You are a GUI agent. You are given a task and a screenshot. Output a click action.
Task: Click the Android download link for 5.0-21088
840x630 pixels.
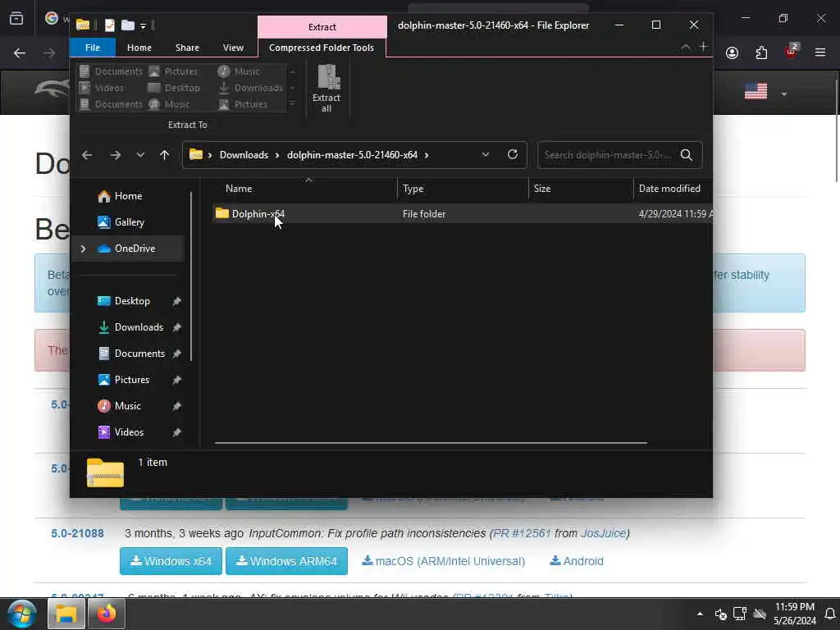(x=577, y=561)
